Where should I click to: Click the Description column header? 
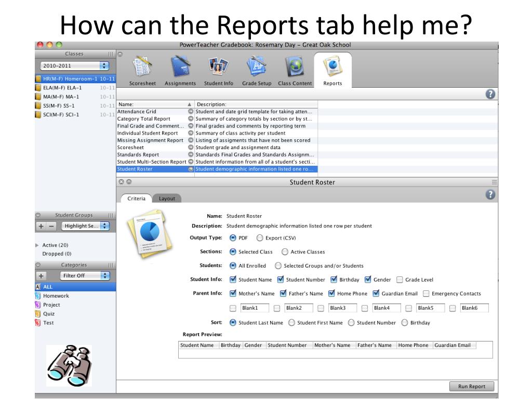[x=256, y=104]
